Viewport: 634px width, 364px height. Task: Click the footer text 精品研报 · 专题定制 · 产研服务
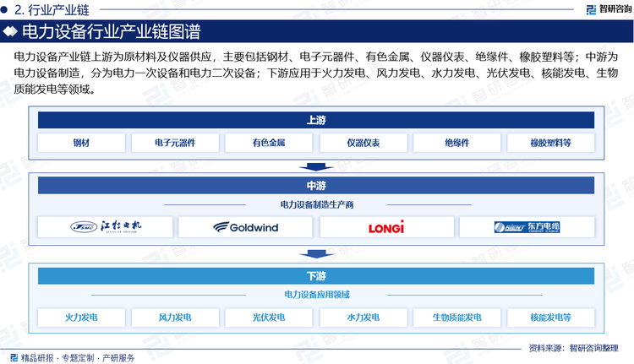(x=78, y=358)
